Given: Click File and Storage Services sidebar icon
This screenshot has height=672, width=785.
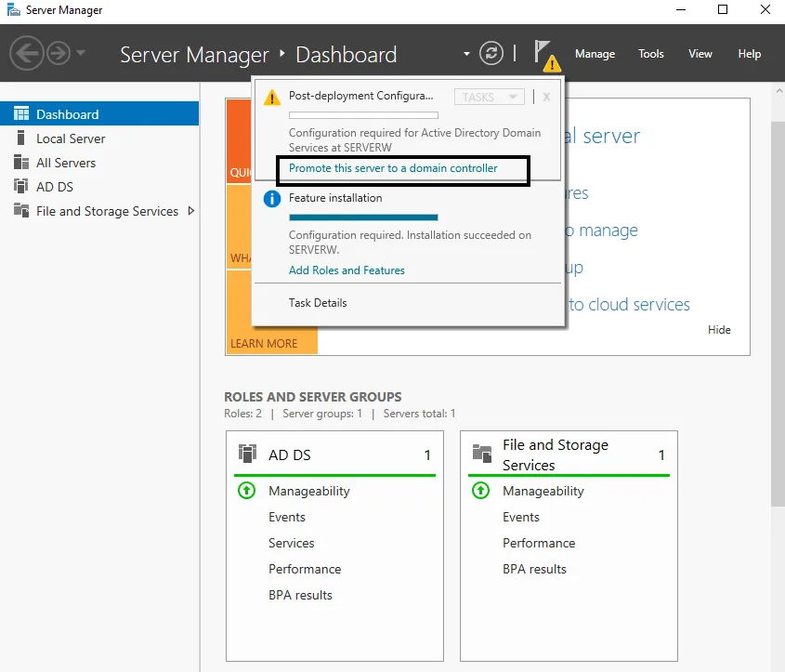Looking at the screenshot, I should click(21, 210).
